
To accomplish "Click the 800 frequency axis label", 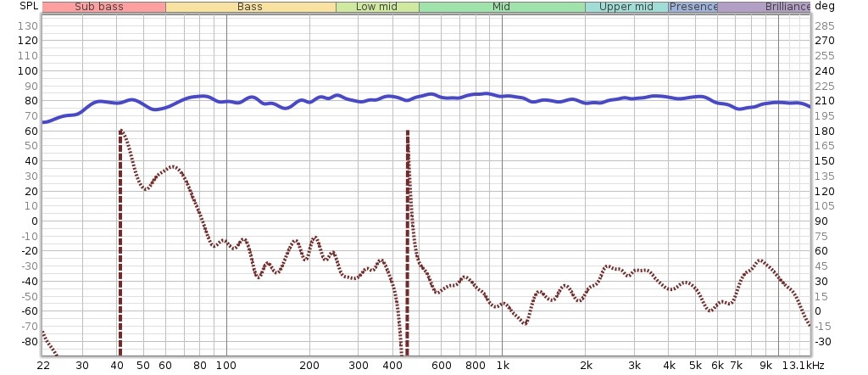I will tap(476, 366).
